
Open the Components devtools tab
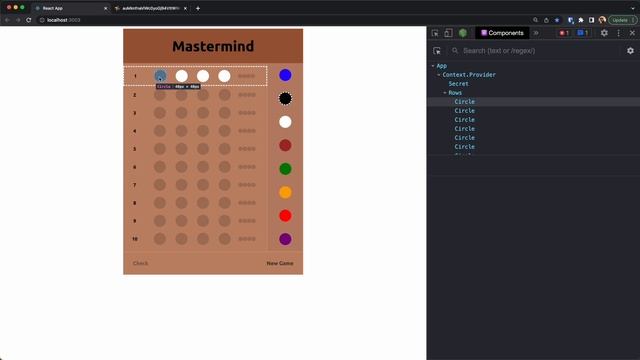point(502,33)
